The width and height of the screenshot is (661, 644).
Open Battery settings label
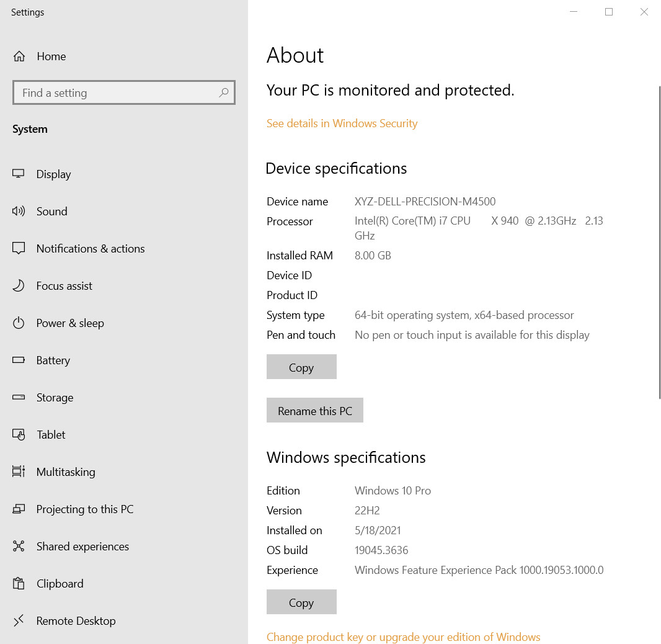pos(53,360)
